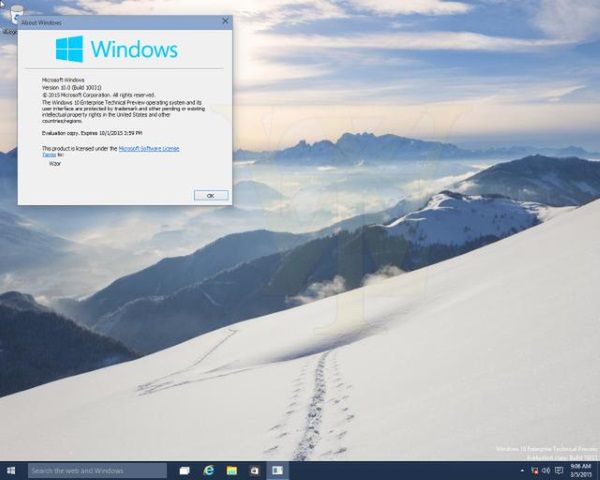Launch Internet Explorer from taskbar

(x=209, y=470)
